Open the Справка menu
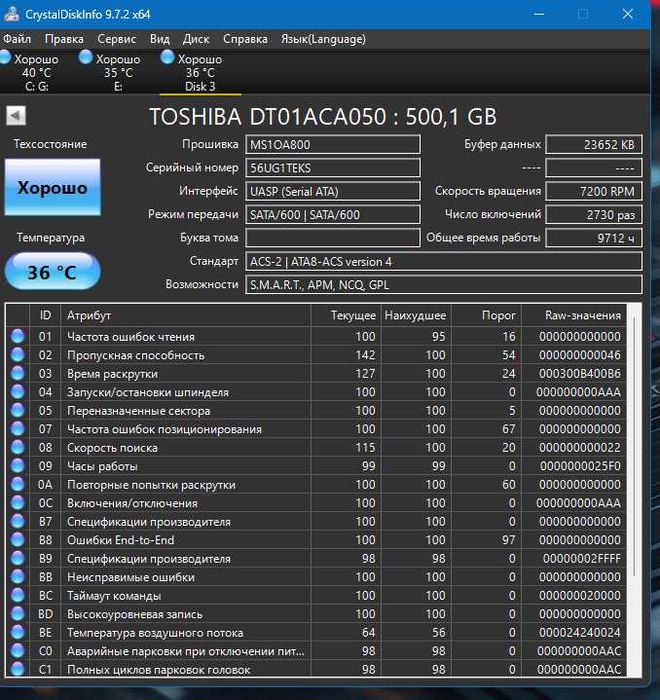The image size is (660, 700). 245,39
